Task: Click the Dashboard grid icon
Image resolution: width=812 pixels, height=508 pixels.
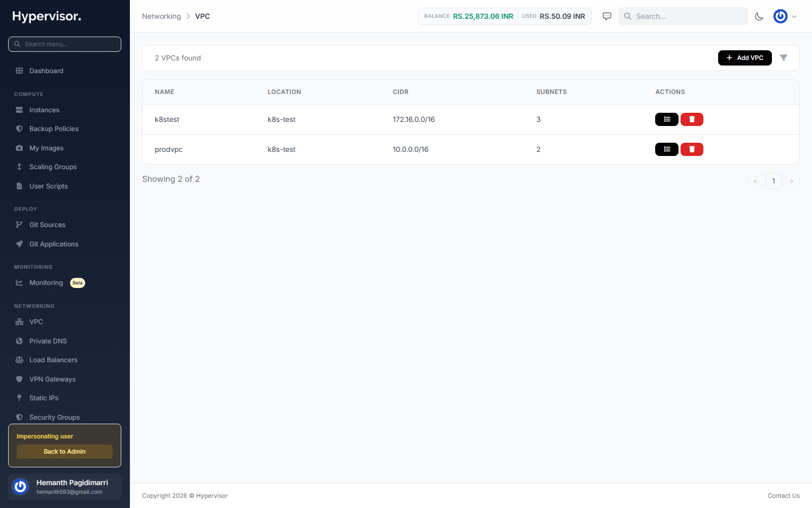Action: click(19, 71)
